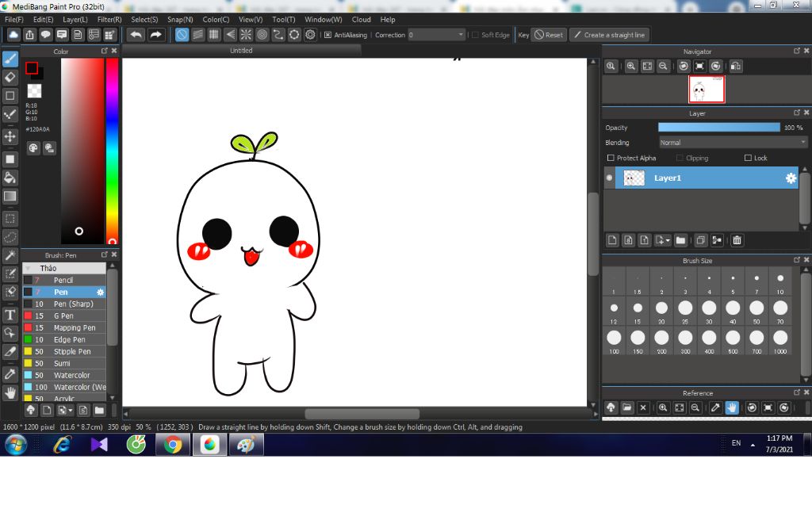Flip the view in the Navigator panel

[736, 67]
